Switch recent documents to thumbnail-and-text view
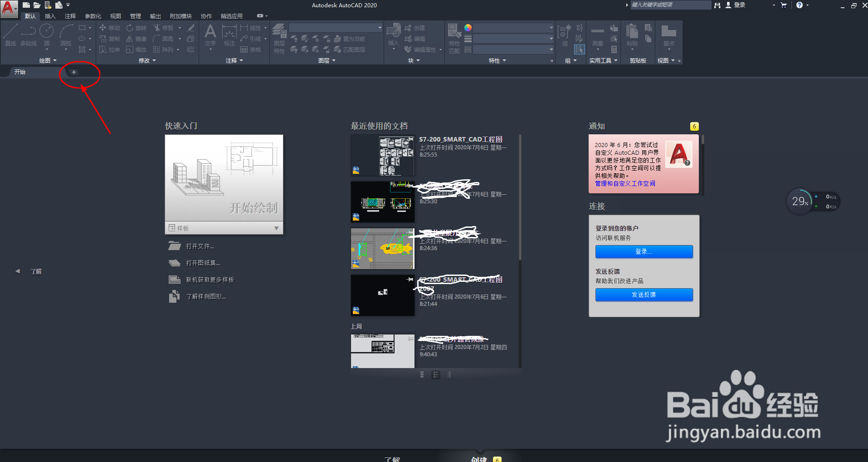 (x=436, y=374)
